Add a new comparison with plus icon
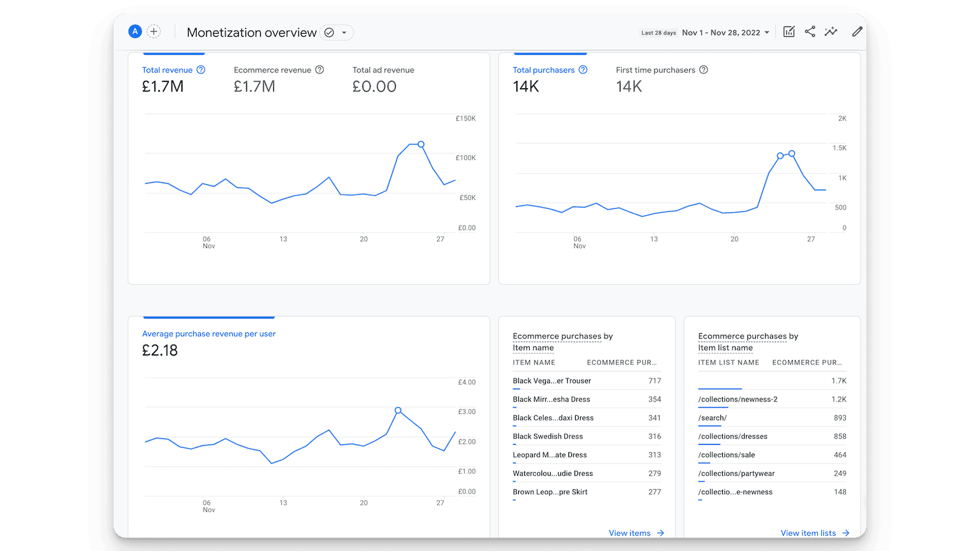This screenshot has height=551, width=980. tap(154, 31)
